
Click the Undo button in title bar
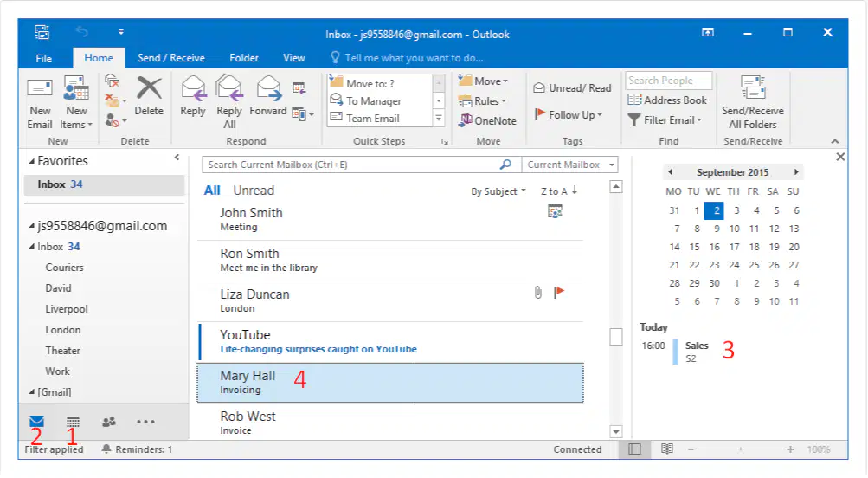[x=82, y=32]
